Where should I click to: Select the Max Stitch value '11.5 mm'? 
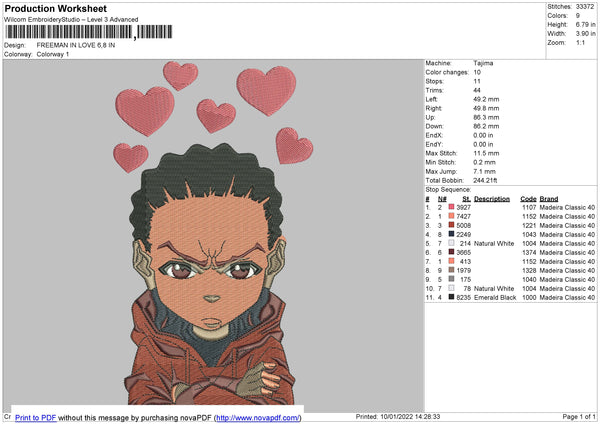(486, 153)
